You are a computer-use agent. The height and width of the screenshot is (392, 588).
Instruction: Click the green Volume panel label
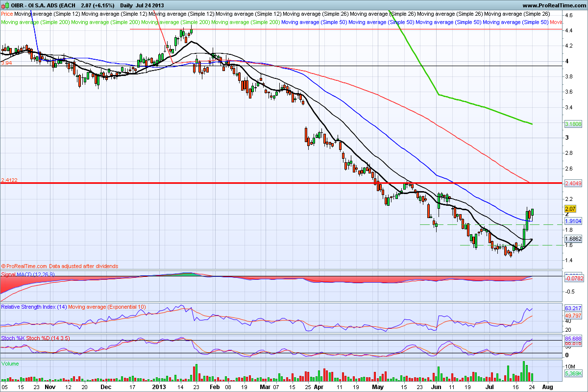[x=11, y=364]
